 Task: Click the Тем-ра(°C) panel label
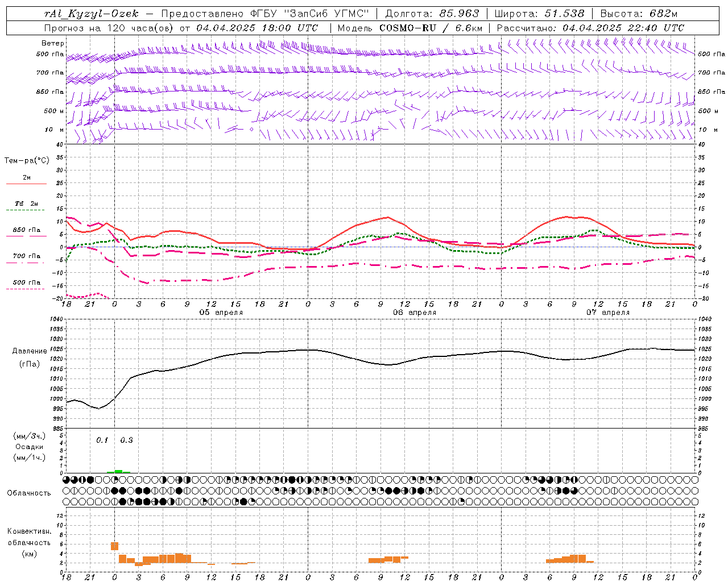tap(27, 161)
